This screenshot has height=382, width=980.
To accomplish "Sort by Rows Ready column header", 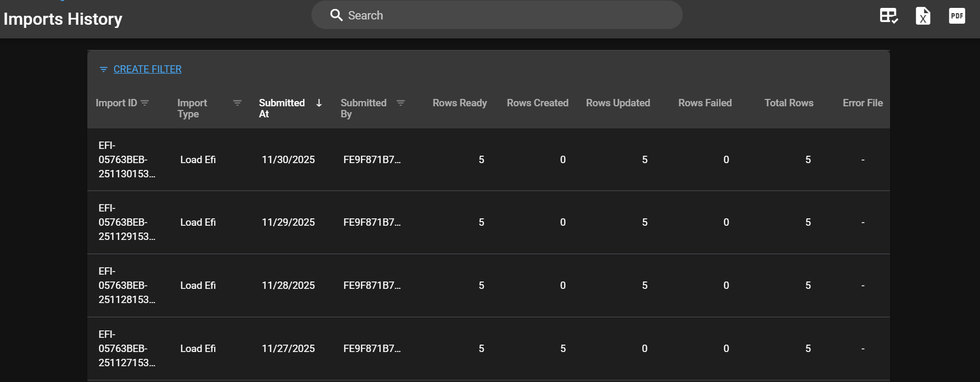I will click(459, 103).
